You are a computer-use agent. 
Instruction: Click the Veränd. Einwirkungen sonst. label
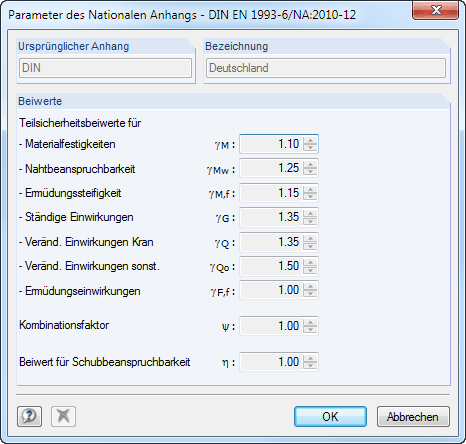click(x=89, y=266)
